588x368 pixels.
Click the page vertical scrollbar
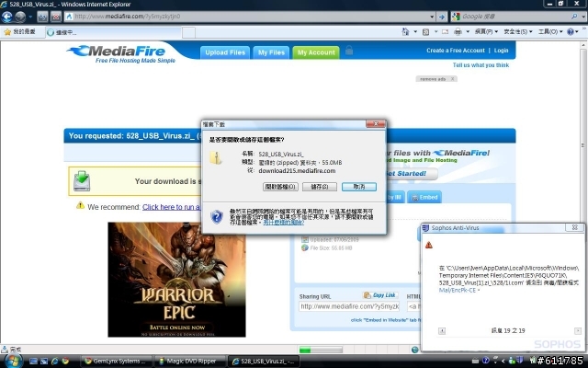click(583, 191)
